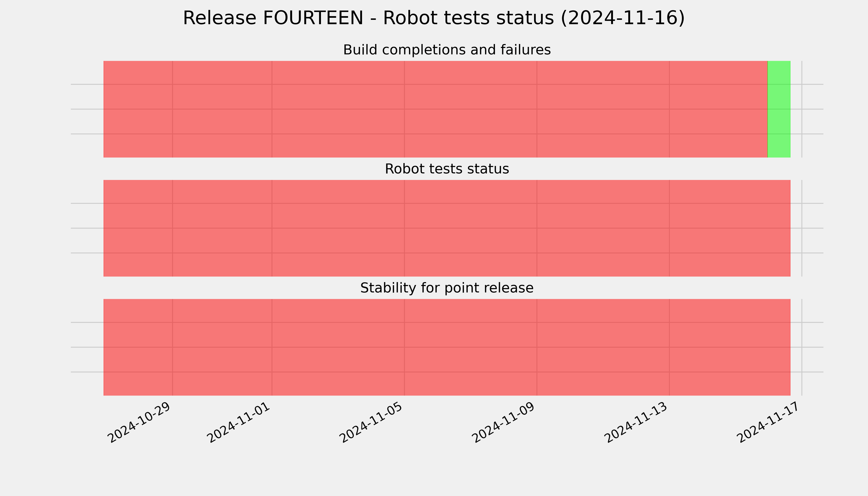
Task: Click the red bar in Stability chart
Action: coord(447,347)
